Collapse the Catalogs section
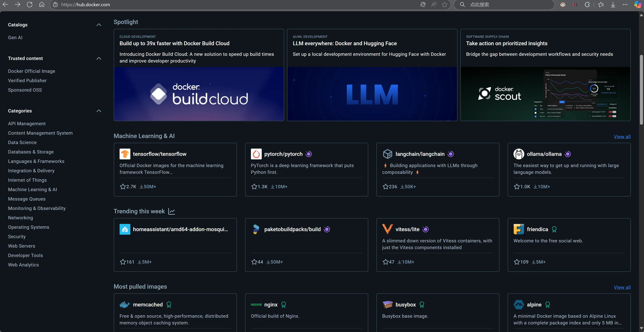Screen dimensions: 644x332 99,25
